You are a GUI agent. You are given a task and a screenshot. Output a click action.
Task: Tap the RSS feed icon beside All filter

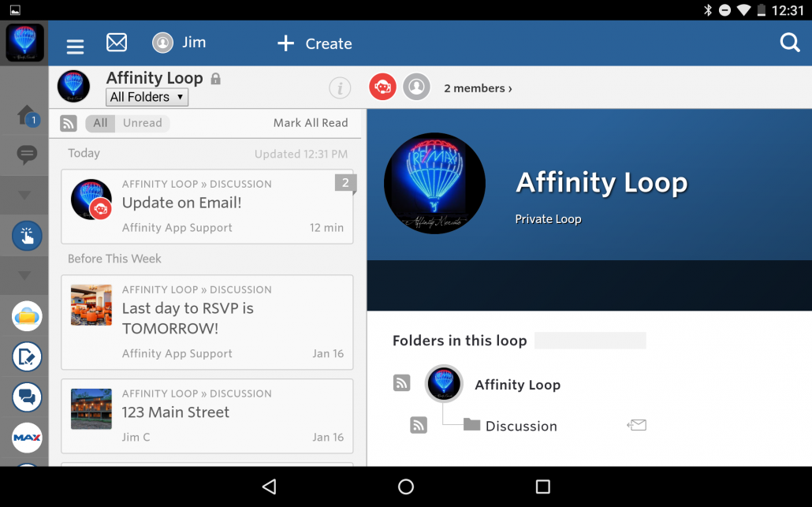pos(69,123)
